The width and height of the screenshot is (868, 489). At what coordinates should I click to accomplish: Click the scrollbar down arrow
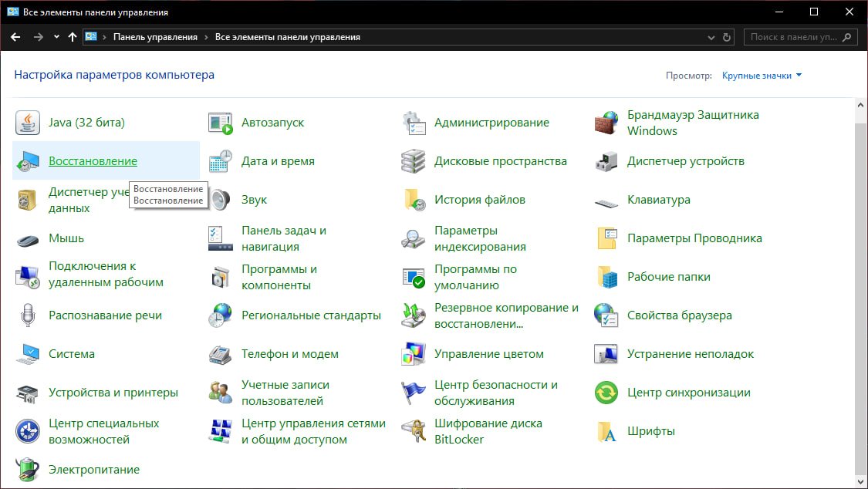tap(860, 482)
